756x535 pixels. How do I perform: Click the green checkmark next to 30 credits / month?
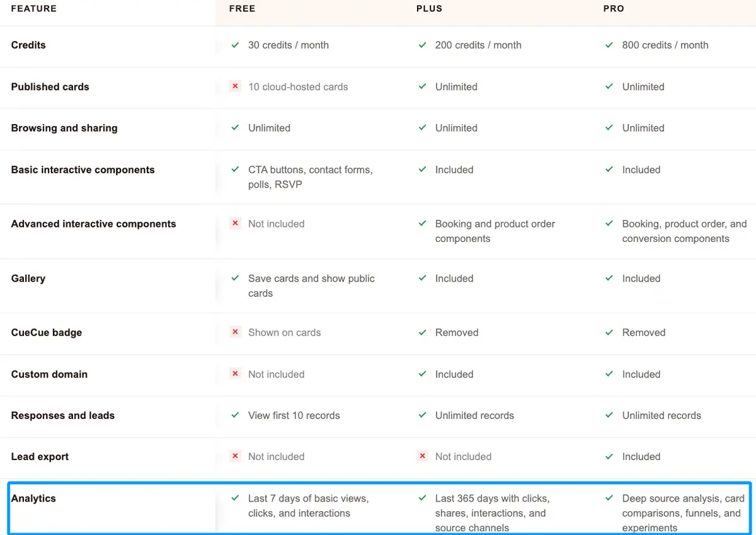click(235, 45)
